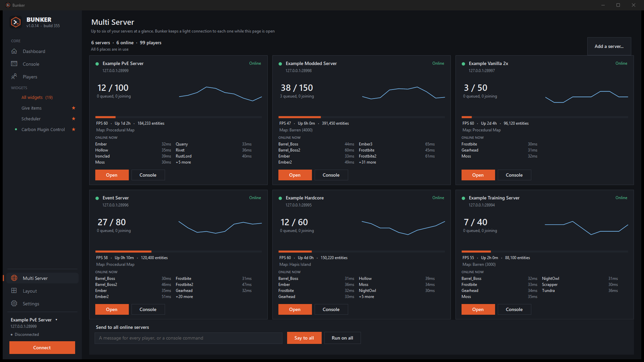
Task: Click +5 more on Example PvE Server
Action: pos(183,162)
